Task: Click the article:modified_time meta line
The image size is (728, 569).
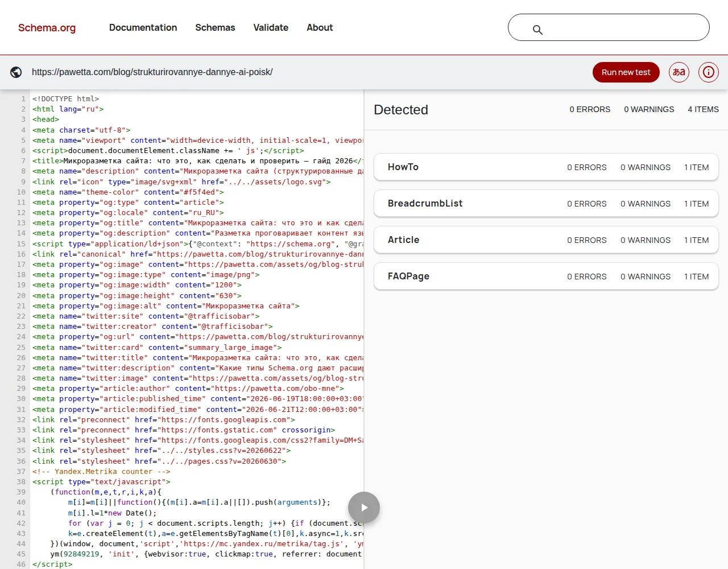Action: 197,409
